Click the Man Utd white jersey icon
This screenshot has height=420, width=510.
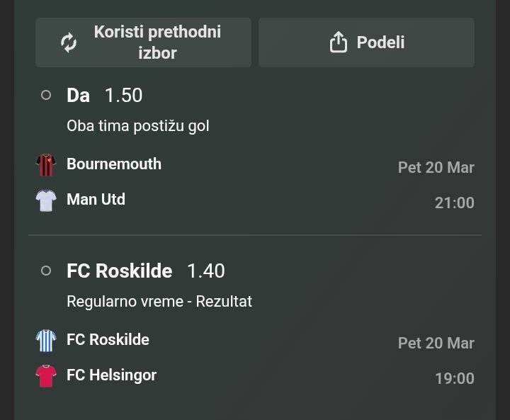(x=46, y=200)
